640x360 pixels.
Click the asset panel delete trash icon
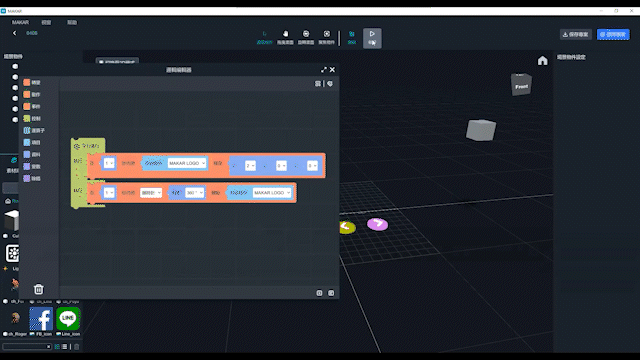(76, 347)
